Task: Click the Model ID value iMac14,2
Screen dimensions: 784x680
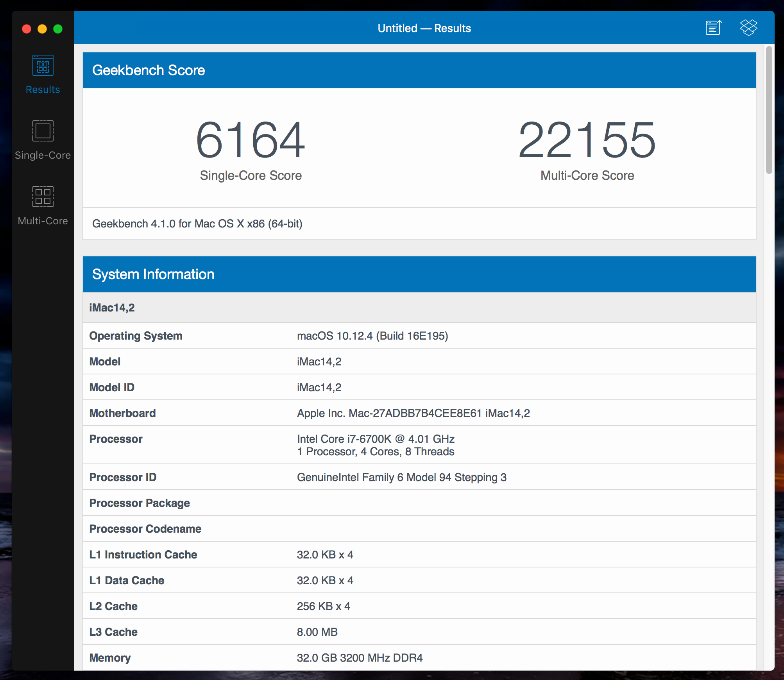Action: [x=319, y=387]
